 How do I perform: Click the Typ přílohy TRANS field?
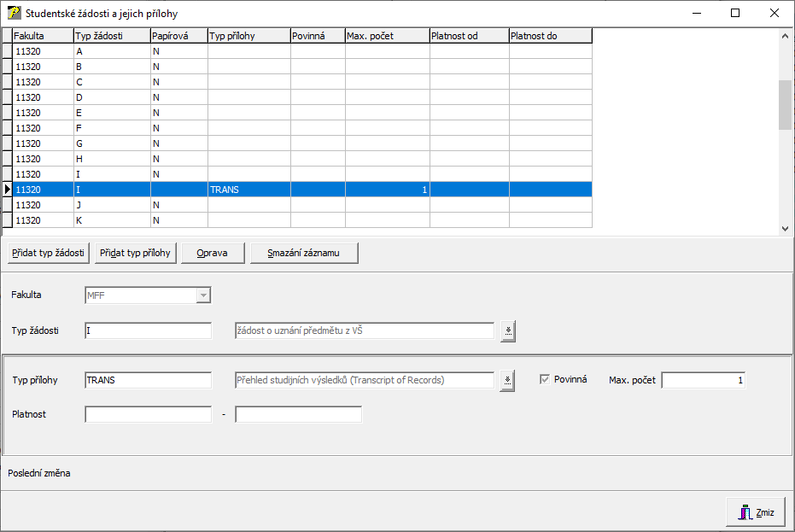[148, 381]
